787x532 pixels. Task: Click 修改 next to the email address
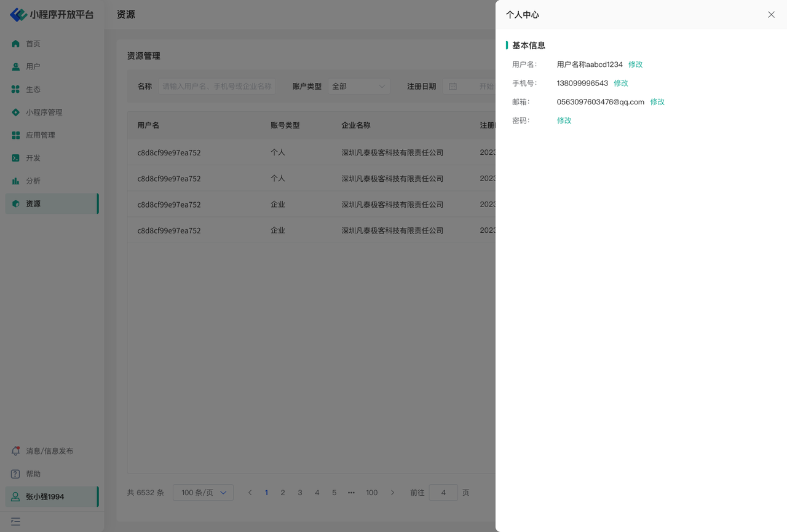pos(657,102)
